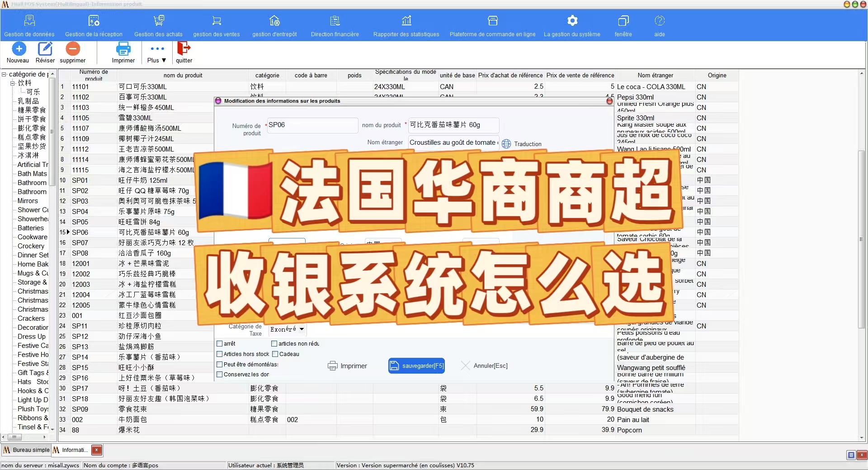868x470 pixels.
Task: Edit the nom du produit field
Action: point(453,125)
